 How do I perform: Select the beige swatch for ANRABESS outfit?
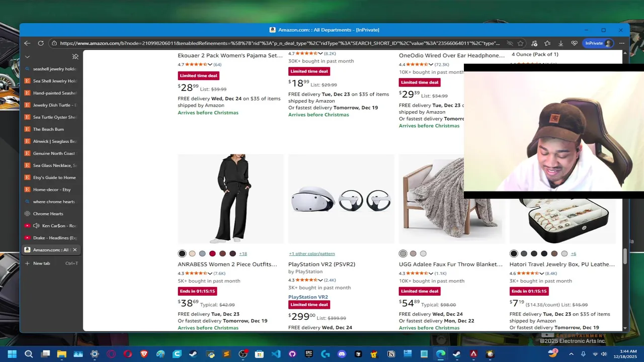pos(192,253)
